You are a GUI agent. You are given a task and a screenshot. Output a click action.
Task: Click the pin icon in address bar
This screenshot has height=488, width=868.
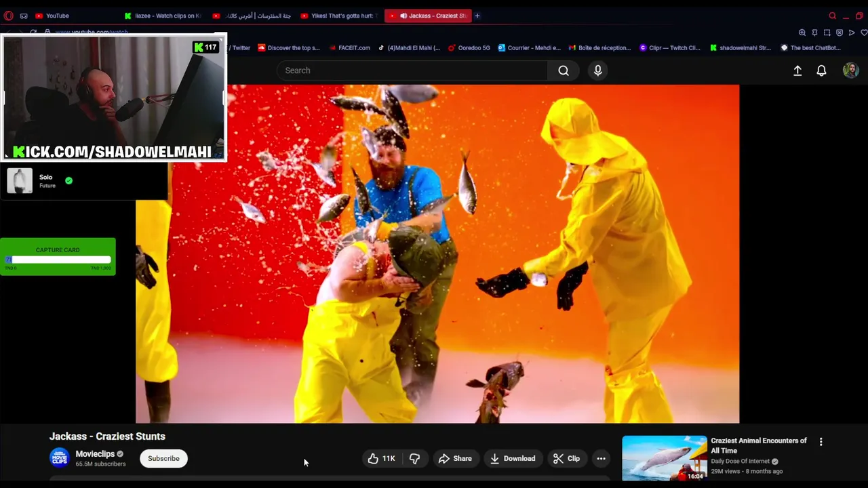tap(814, 33)
